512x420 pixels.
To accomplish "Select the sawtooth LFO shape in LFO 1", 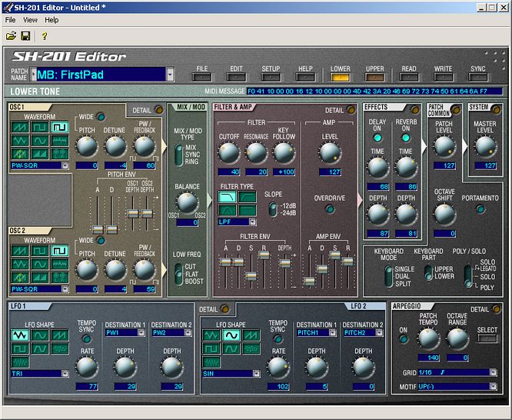I will 59,335.
